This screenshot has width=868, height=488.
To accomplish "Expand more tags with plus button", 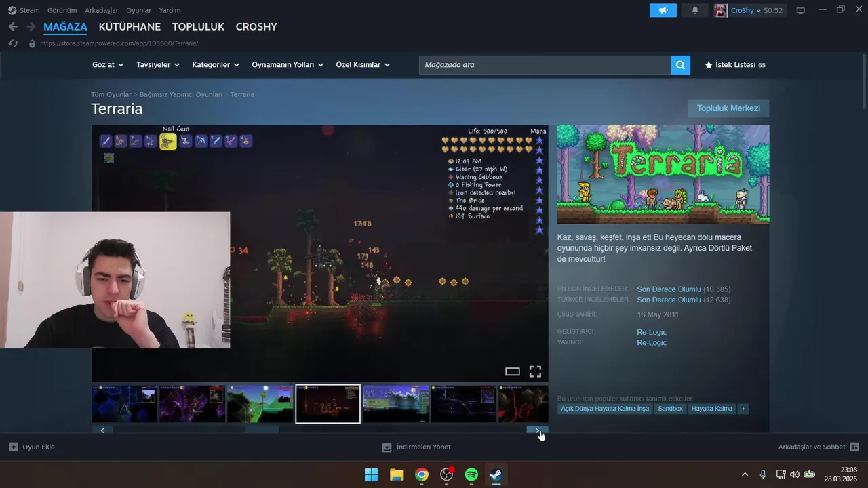I will (743, 409).
